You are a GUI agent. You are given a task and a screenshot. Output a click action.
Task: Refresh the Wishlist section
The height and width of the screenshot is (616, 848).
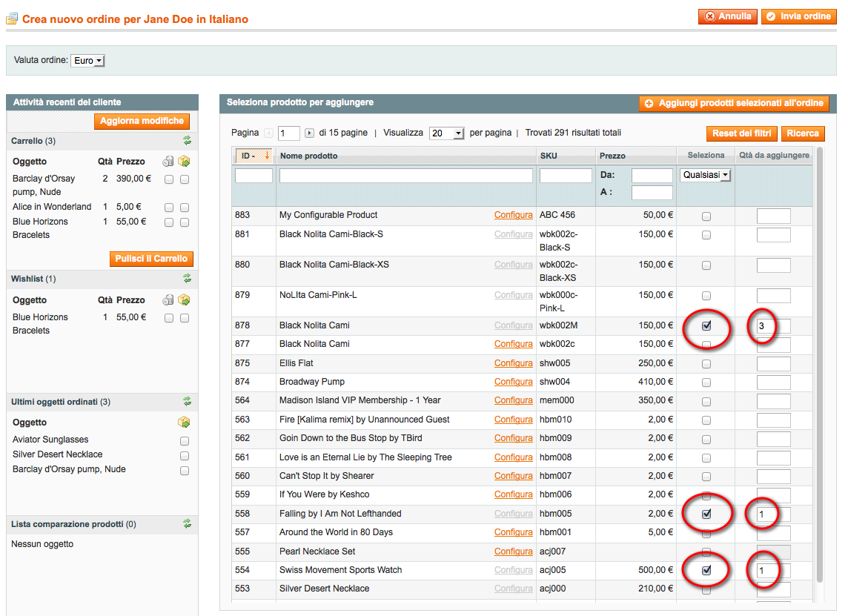(x=188, y=279)
